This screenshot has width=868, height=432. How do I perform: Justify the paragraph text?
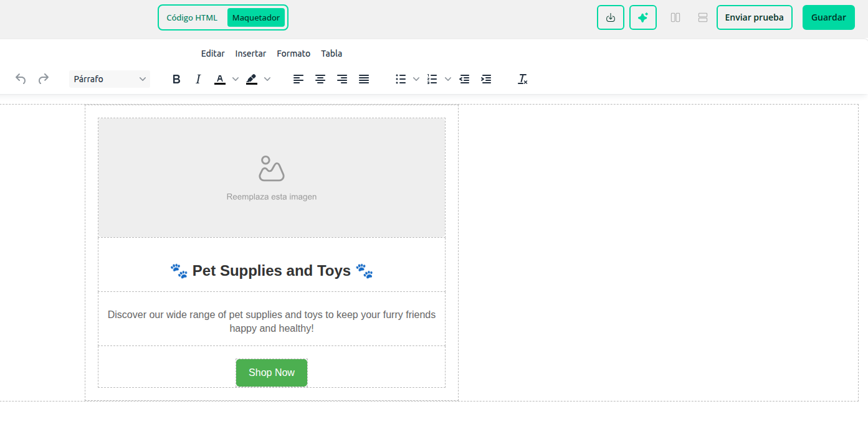coord(364,79)
